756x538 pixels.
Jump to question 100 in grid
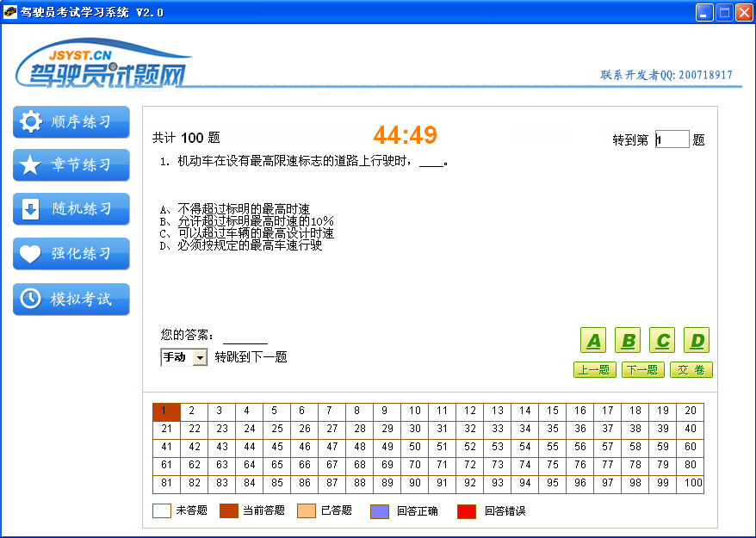[x=691, y=485]
